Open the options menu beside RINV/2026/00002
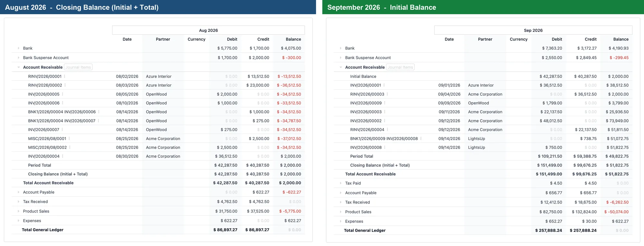 (x=65, y=85)
